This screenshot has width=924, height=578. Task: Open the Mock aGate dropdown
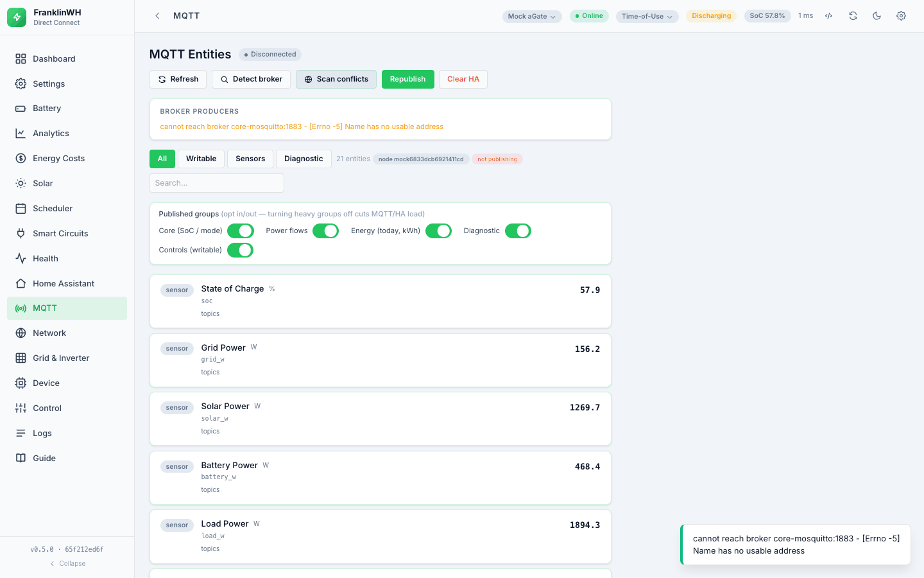point(532,16)
